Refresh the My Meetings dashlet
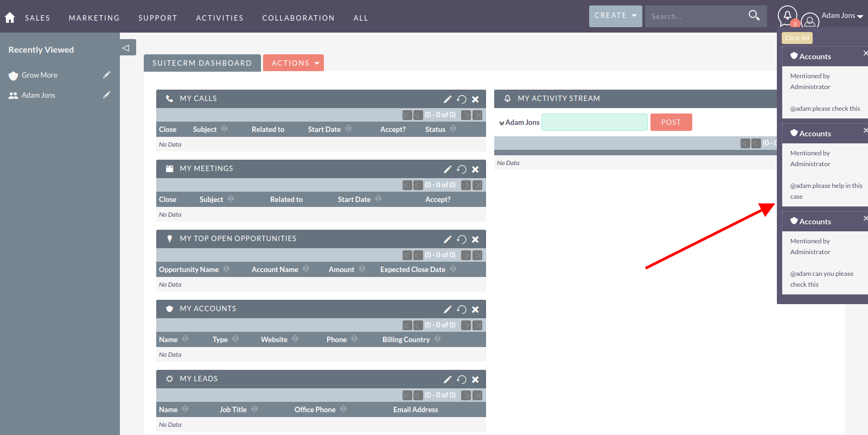This screenshot has height=435, width=868. [x=462, y=169]
